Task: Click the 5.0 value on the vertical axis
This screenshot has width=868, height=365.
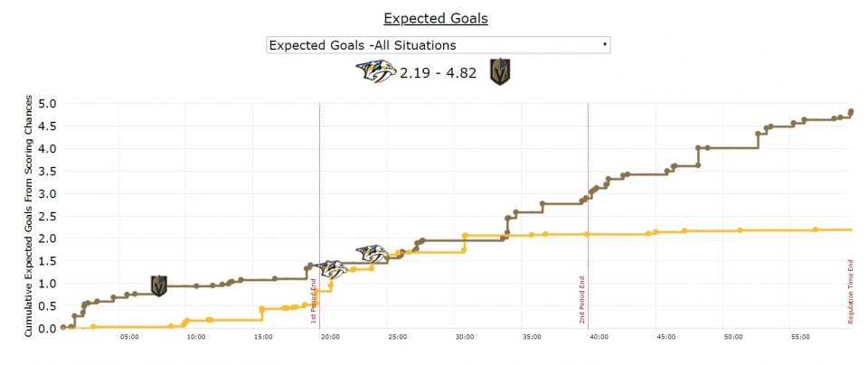Action: point(46,104)
